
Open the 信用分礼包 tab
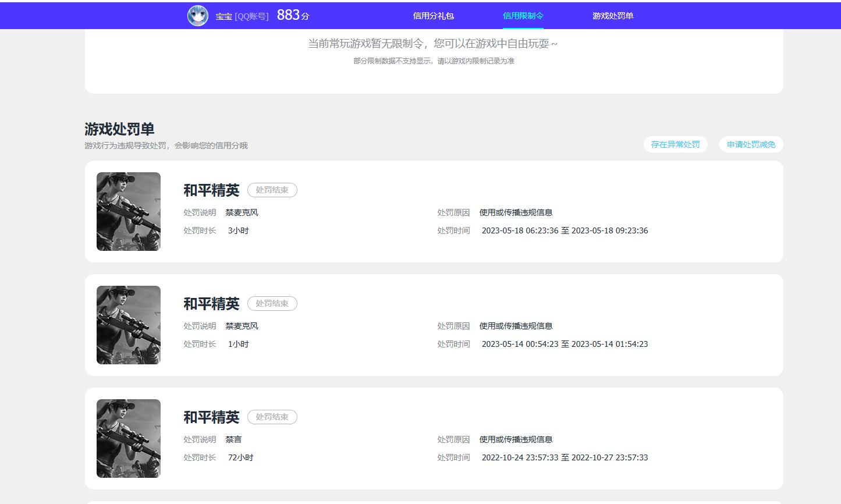pyautogui.click(x=433, y=16)
